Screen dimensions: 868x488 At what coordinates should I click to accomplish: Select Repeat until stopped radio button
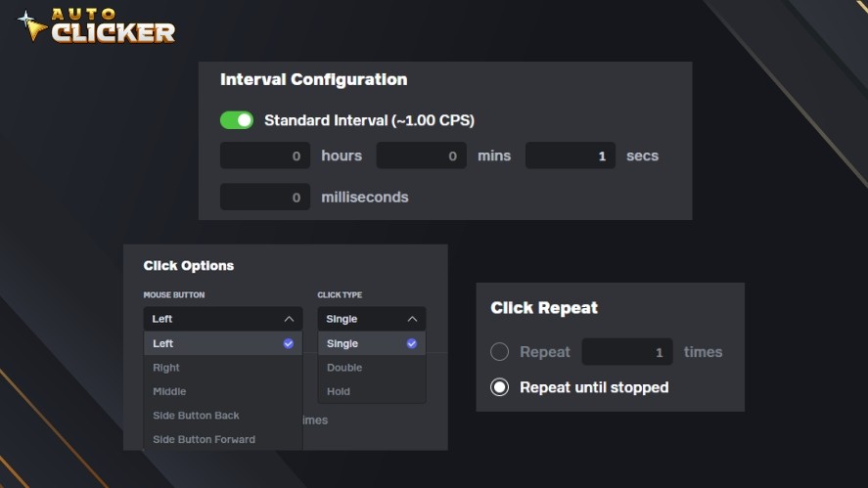499,386
